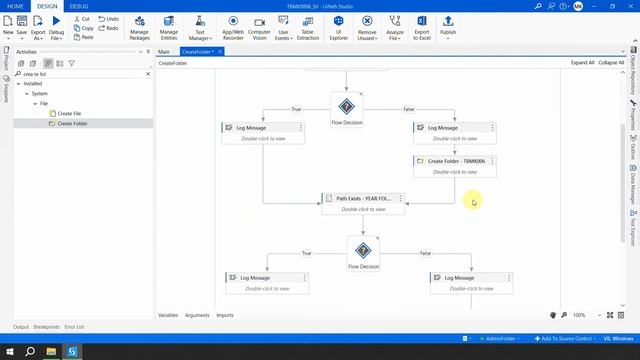Open the Analyze File dropdown
Image resolution: width=640 pixels, height=360 pixels.
(395, 28)
